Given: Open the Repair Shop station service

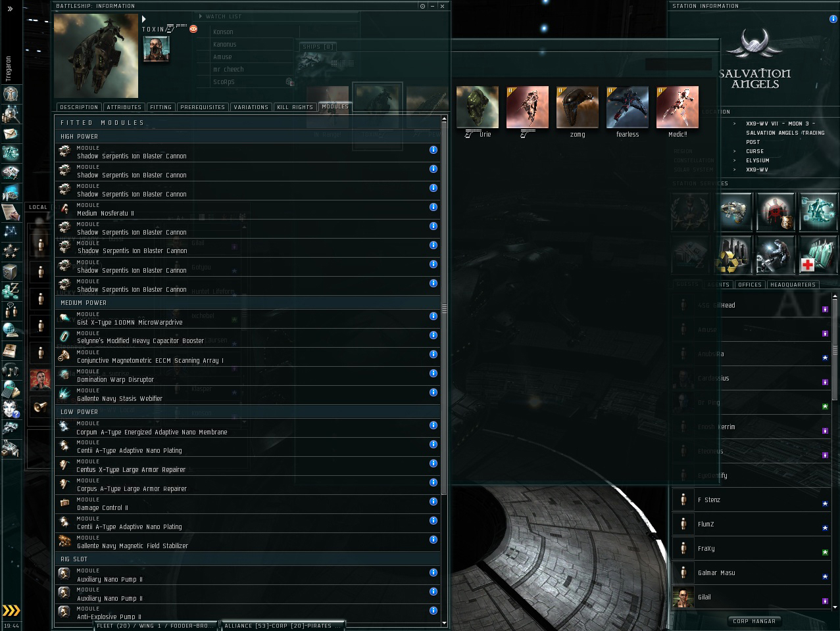Looking at the screenshot, I should [x=776, y=254].
